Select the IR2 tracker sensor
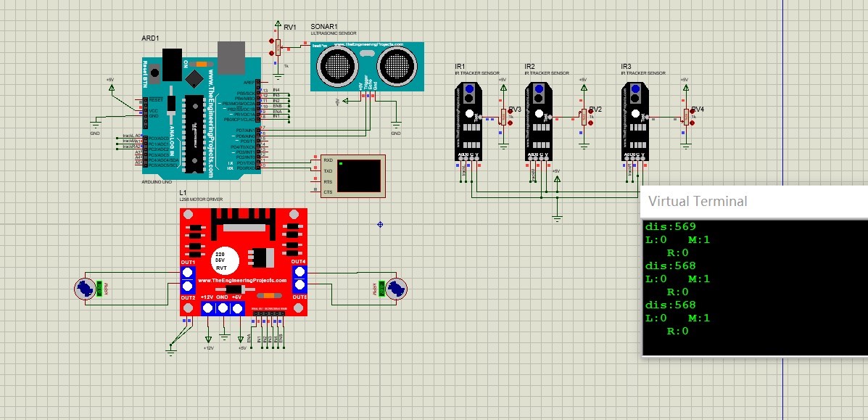 (539, 121)
